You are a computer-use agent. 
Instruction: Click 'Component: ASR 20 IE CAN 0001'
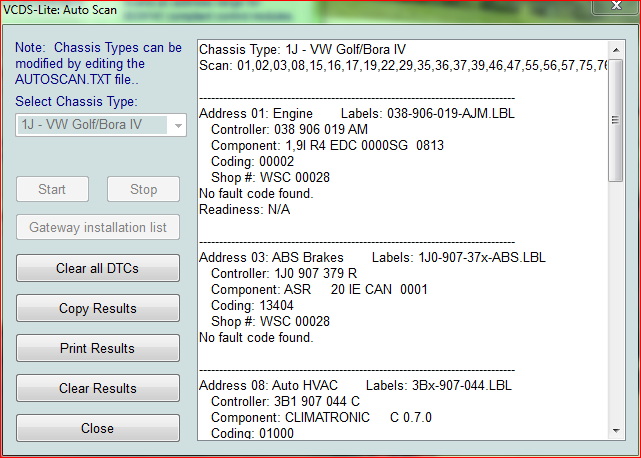(x=319, y=289)
